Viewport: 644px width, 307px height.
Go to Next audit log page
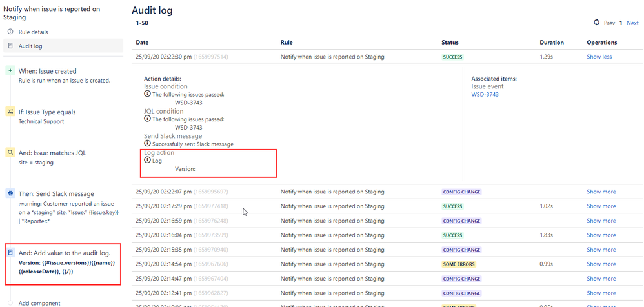pos(632,23)
